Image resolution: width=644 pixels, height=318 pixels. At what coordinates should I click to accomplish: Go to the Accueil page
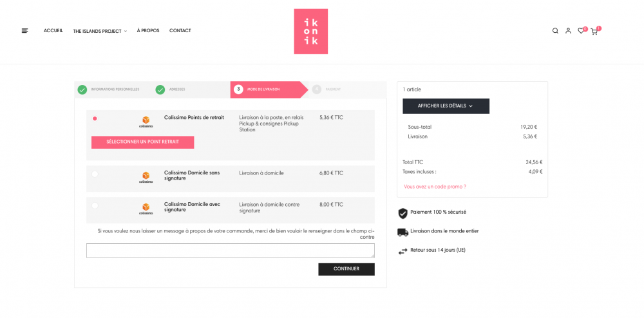click(53, 31)
